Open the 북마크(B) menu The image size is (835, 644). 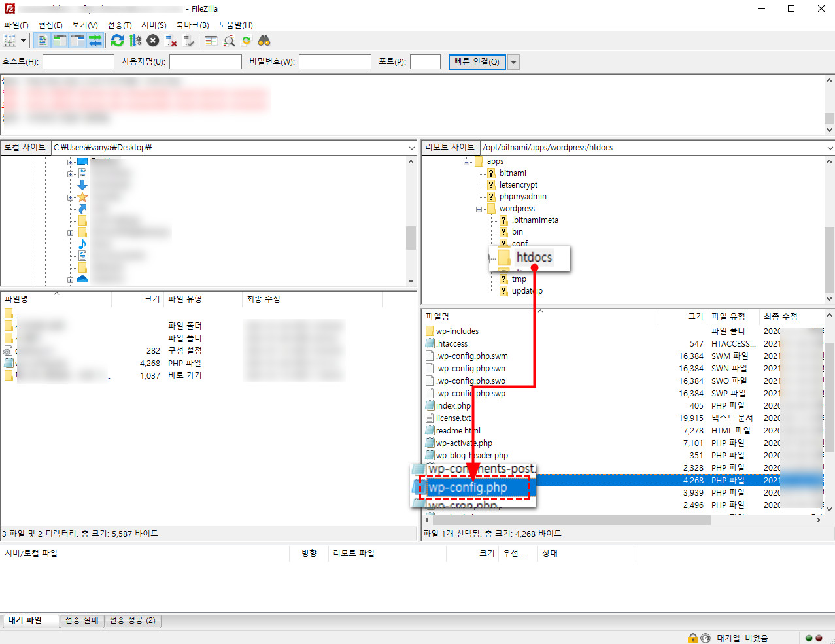[x=192, y=25]
